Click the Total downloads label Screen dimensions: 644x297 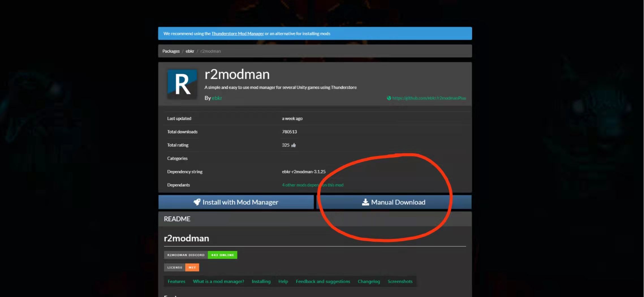[x=182, y=132]
